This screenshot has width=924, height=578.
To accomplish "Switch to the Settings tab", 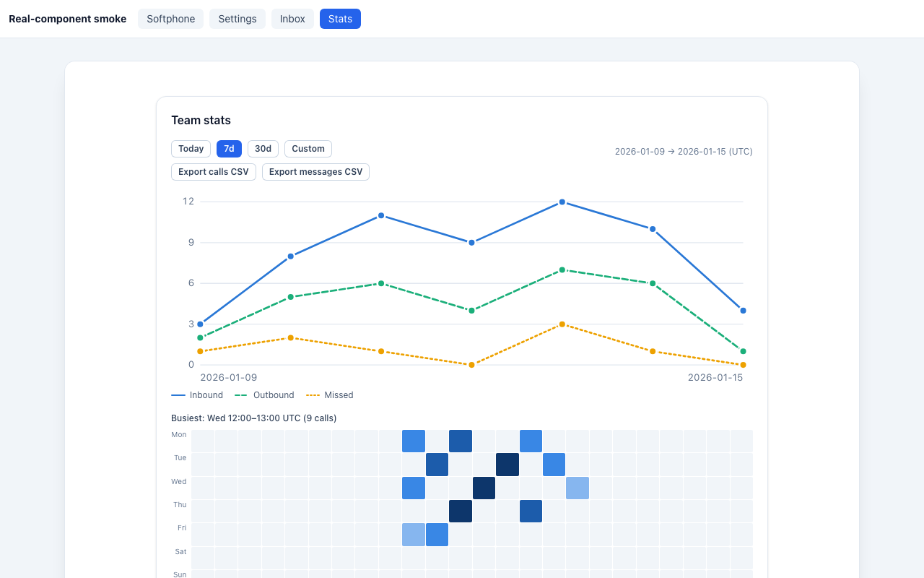I will pos(237,19).
